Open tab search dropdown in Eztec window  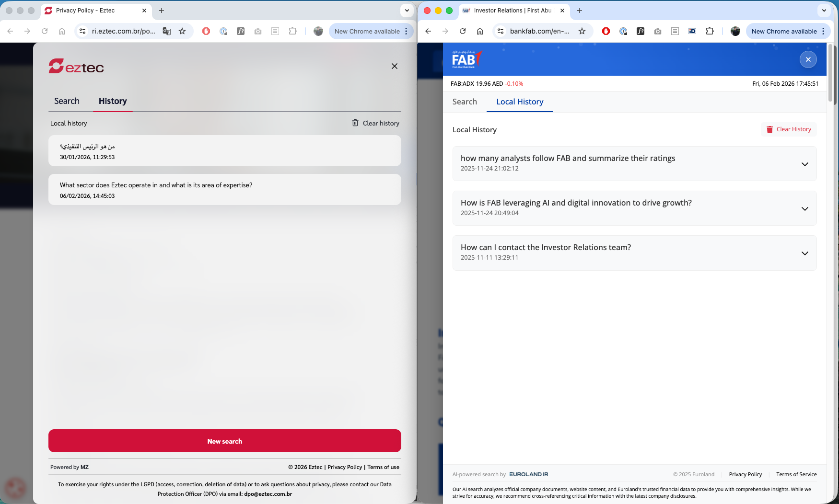[407, 10]
